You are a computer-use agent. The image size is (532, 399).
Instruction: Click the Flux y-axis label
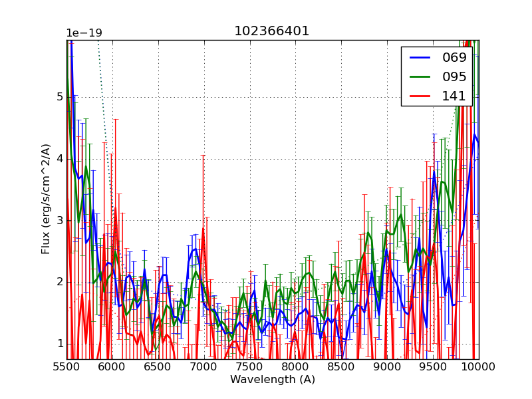(x=46, y=199)
